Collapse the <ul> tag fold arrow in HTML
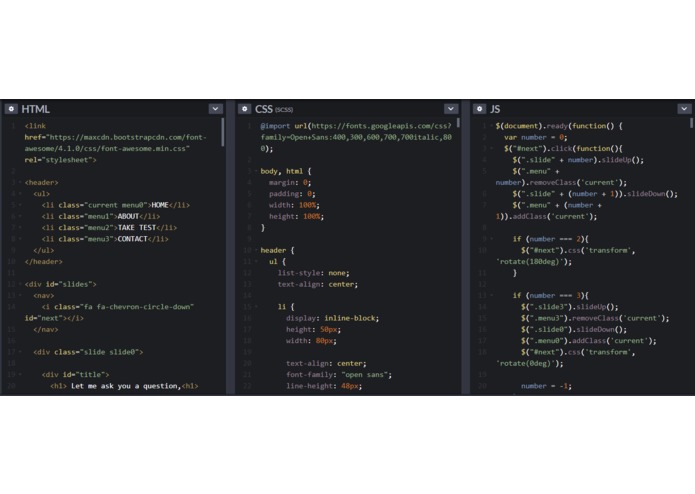The height and width of the screenshot is (494, 695). pyautogui.click(x=20, y=194)
